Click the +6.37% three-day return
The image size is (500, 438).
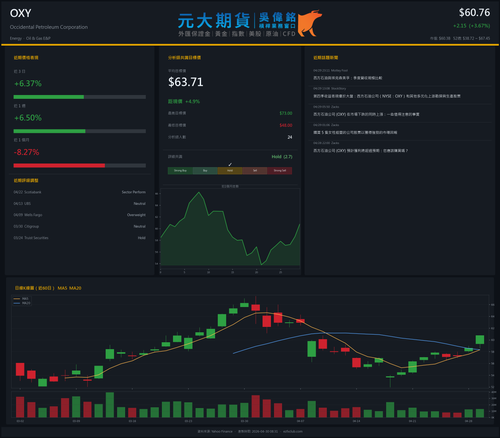point(28,84)
